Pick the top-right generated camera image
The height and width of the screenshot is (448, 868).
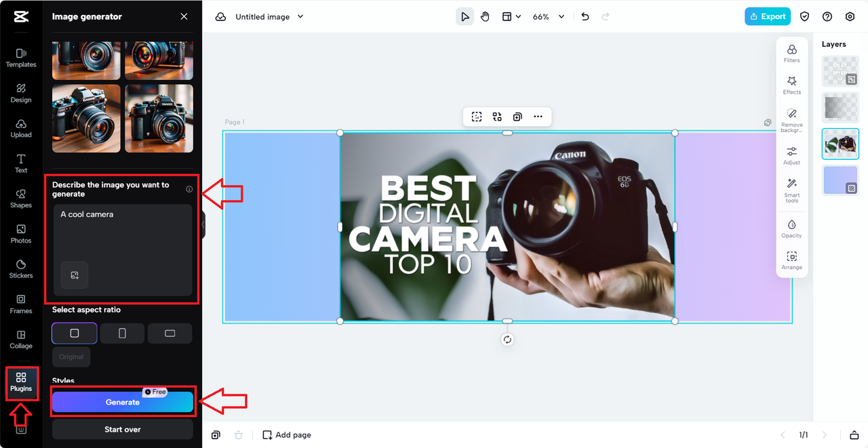coord(159,61)
